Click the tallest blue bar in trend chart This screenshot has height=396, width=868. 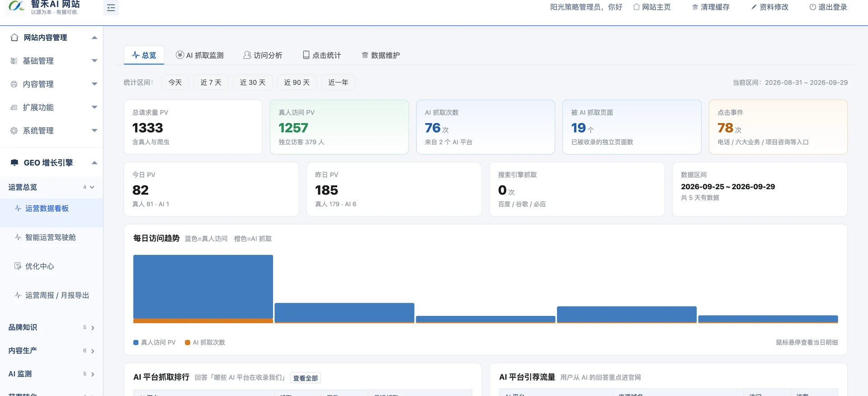point(203,287)
